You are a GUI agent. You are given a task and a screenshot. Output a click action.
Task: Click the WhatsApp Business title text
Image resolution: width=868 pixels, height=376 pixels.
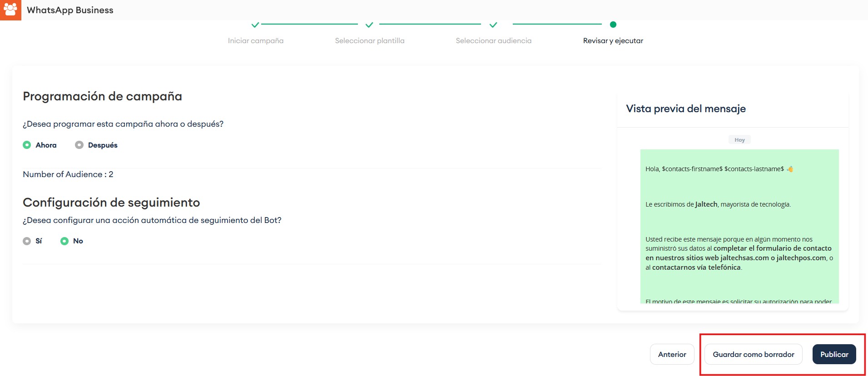click(70, 10)
